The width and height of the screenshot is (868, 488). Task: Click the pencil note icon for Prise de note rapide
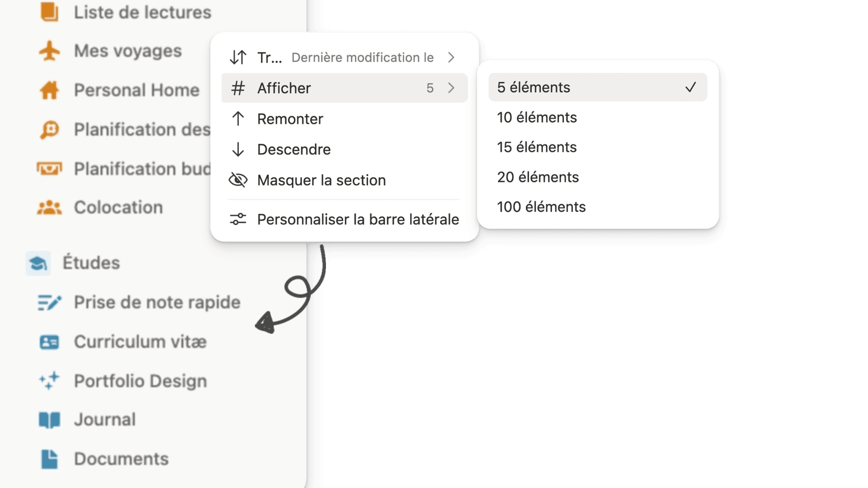[49, 302]
